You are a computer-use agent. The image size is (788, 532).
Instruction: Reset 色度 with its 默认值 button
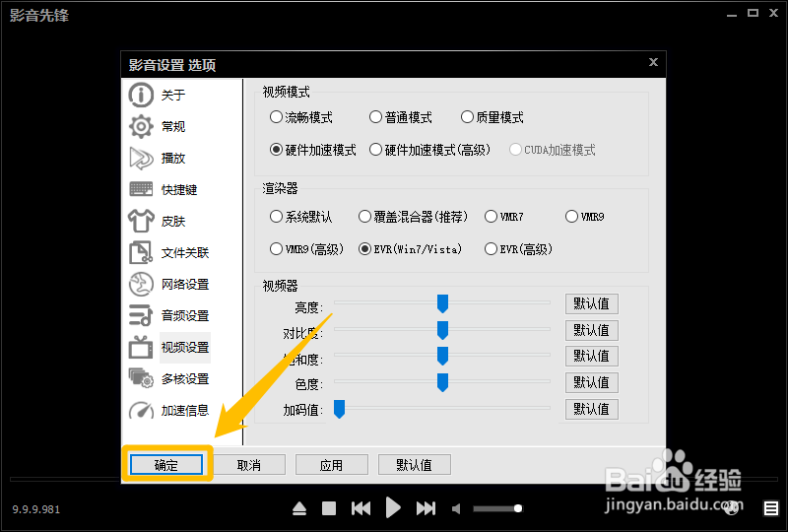(x=592, y=382)
